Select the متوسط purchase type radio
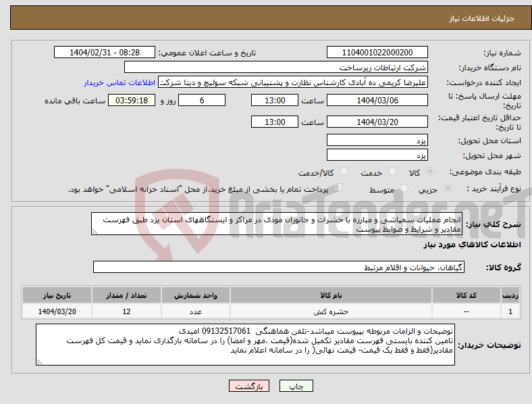Viewport: 532px width, 404px height. (404, 188)
